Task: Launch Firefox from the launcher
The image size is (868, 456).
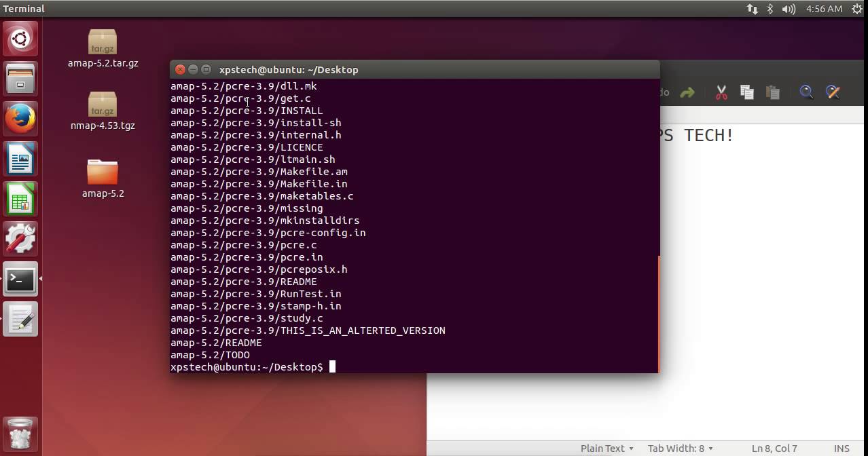Action: click(x=20, y=119)
